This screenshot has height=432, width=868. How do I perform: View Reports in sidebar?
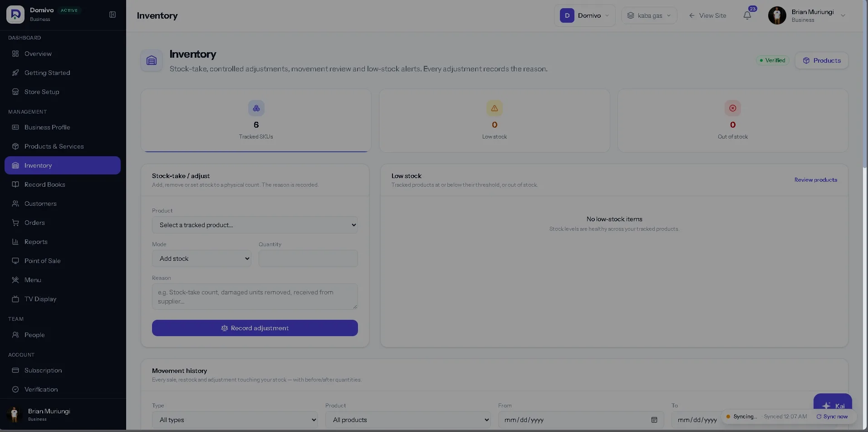[x=63, y=242]
